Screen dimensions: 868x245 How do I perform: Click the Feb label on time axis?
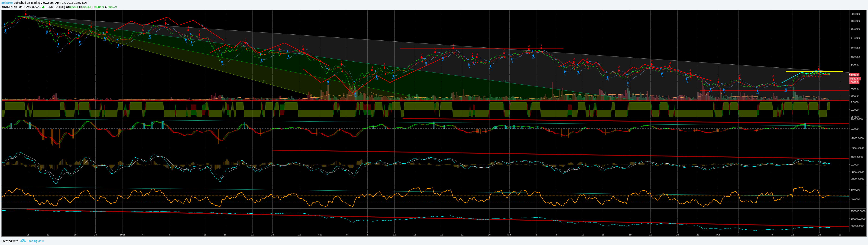(x=320, y=235)
